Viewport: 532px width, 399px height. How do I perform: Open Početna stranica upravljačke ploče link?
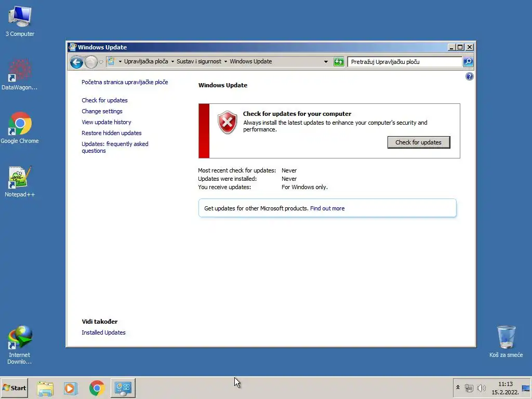click(x=125, y=82)
